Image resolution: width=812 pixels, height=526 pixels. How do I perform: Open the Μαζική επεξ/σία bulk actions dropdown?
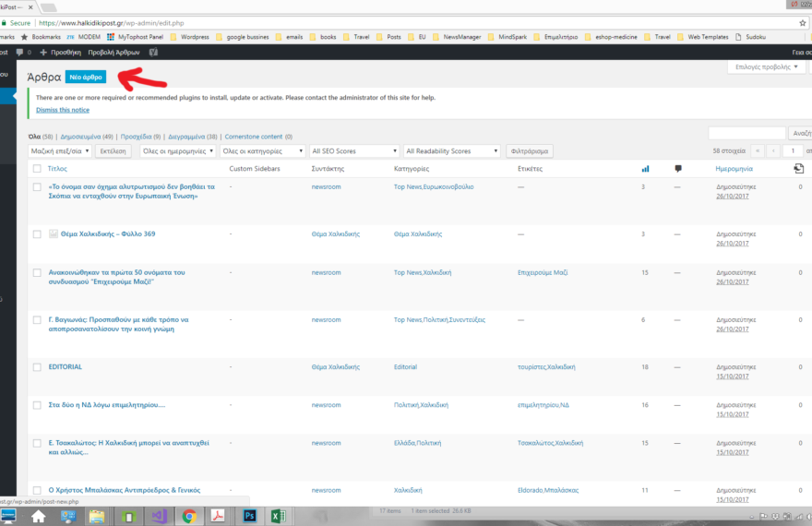click(x=60, y=150)
